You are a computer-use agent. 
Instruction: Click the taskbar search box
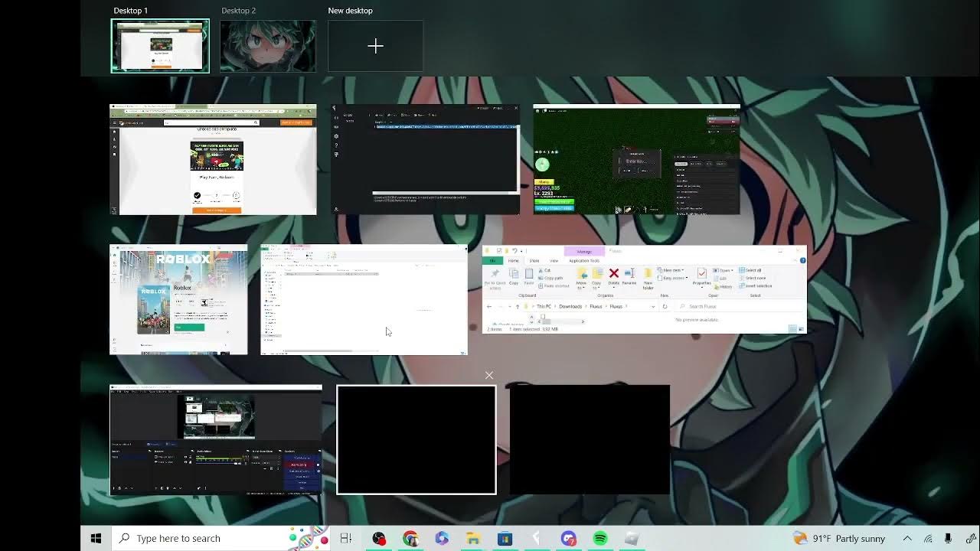tap(221, 538)
